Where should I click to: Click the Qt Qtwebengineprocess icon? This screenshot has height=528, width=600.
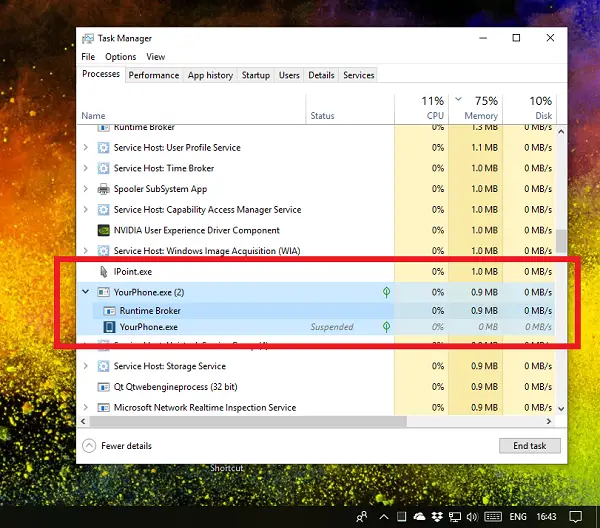(x=103, y=387)
